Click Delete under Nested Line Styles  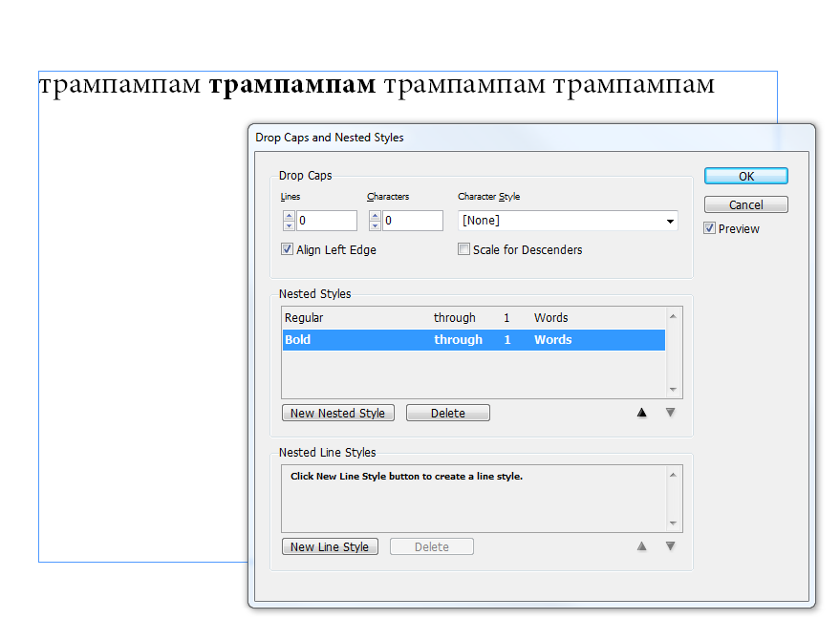432,546
